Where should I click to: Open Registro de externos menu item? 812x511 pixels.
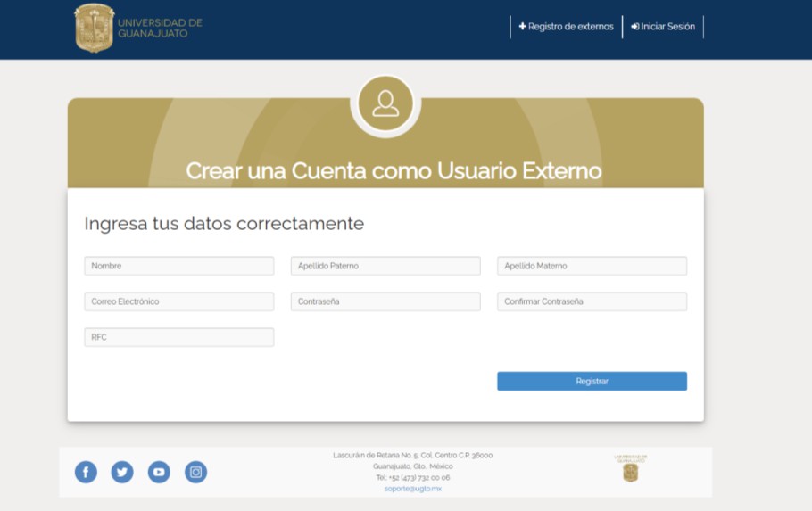click(x=567, y=27)
